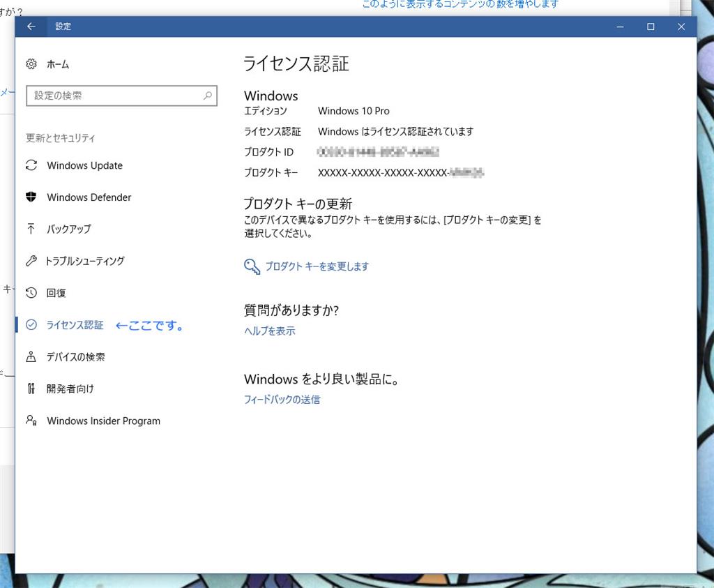Click the Find my device icon

(31, 356)
